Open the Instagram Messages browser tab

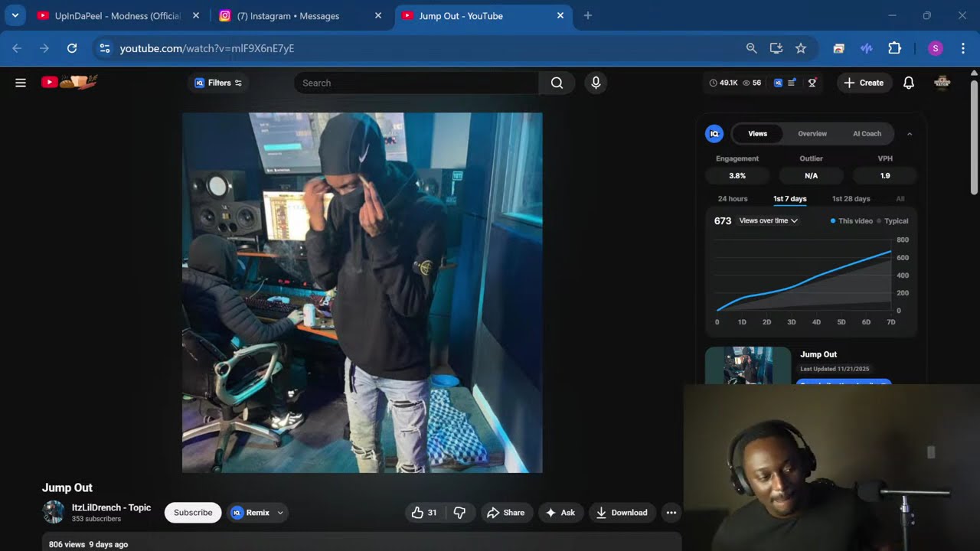pyautogui.click(x=288, y=15)
